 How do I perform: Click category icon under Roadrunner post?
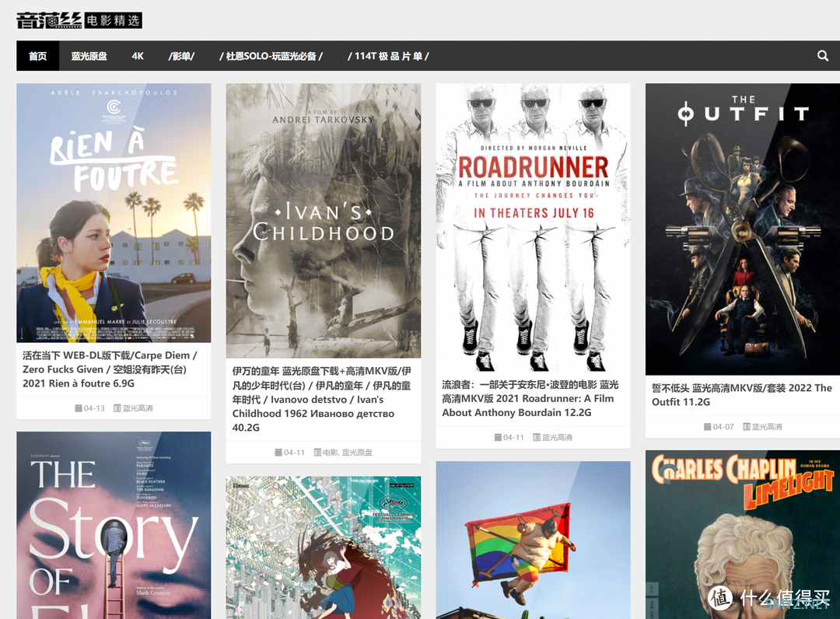pyautogui.click(x=537, y=438)
